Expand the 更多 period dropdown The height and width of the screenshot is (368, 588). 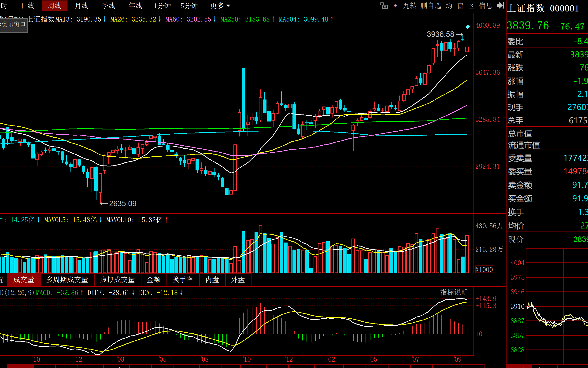click(220, 6)
